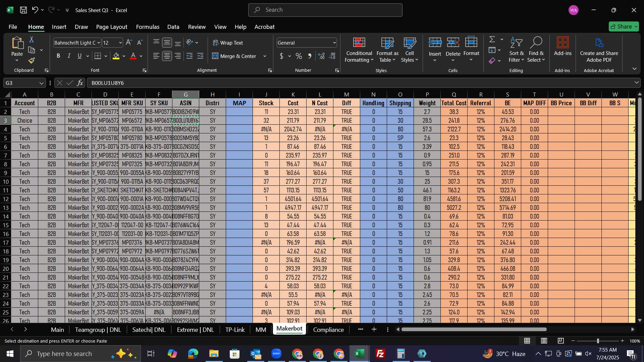The height and width of the screenshot is (362, 644).
Task: Open FileZilla from Windows taskbar
Action: pyautogui.click(x=380, y=354)
